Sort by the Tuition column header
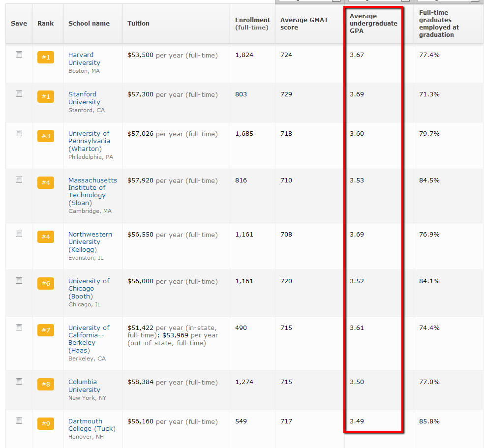 pyautogui.click(x=138, y=24)
